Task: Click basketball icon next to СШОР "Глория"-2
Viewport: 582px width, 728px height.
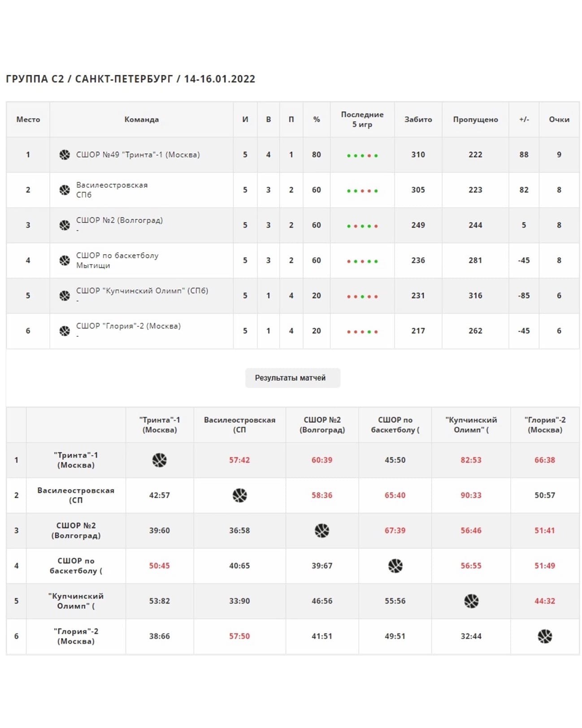Action: [x=65, y=331]
